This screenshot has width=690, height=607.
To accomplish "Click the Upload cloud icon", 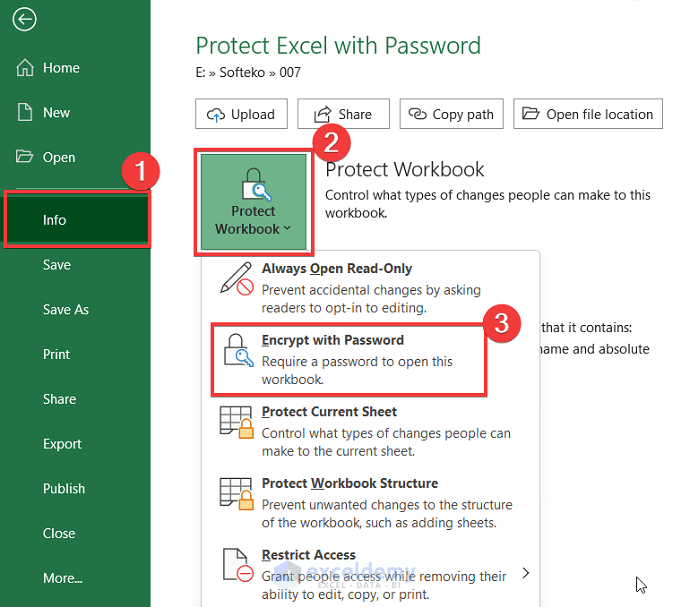I will (x=216, y=115).
